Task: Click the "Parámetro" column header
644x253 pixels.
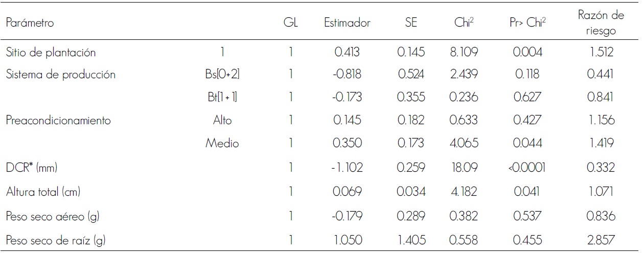Action: click(x=30, y=23)
